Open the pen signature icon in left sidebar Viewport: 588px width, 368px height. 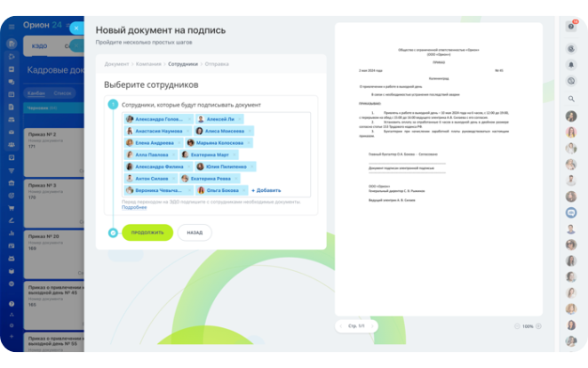pyautogui.click(x=12, y=220)
